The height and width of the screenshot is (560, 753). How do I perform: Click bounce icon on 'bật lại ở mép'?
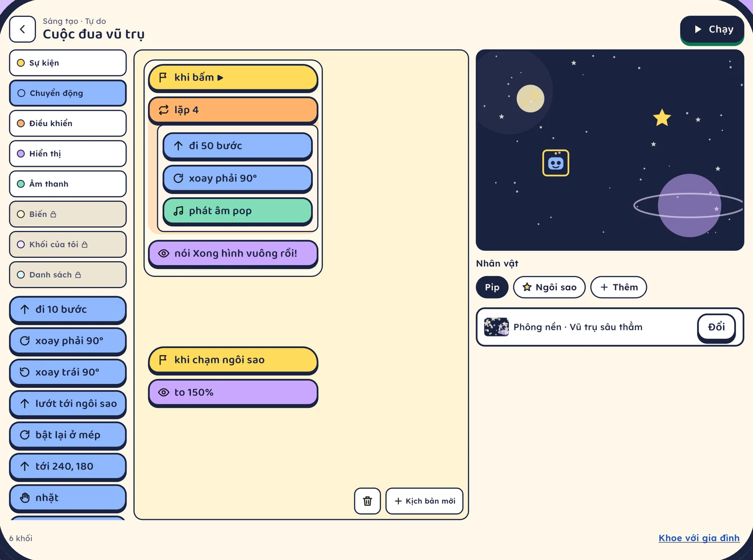[x=25, y=435]
